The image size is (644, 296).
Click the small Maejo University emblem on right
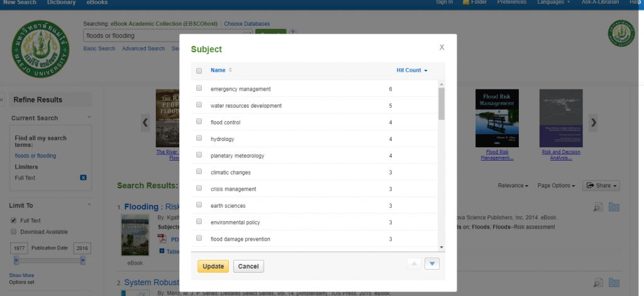click(621, 33)
